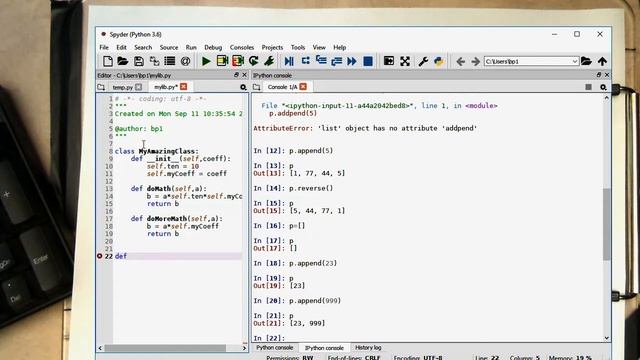Open the View menu
This screenshot has height=360, width=640.
point(319,47)
